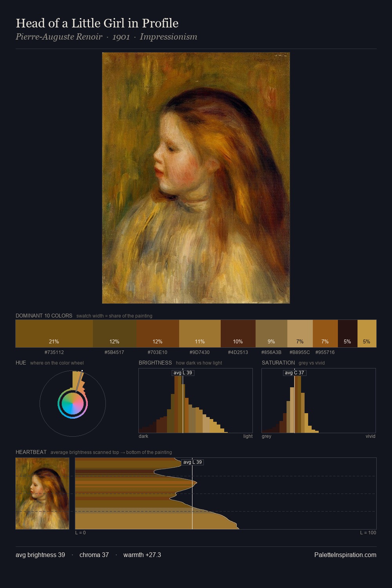
Task: Click the small painting thumbnail in Heartbeat
Action: pos(42,494)
